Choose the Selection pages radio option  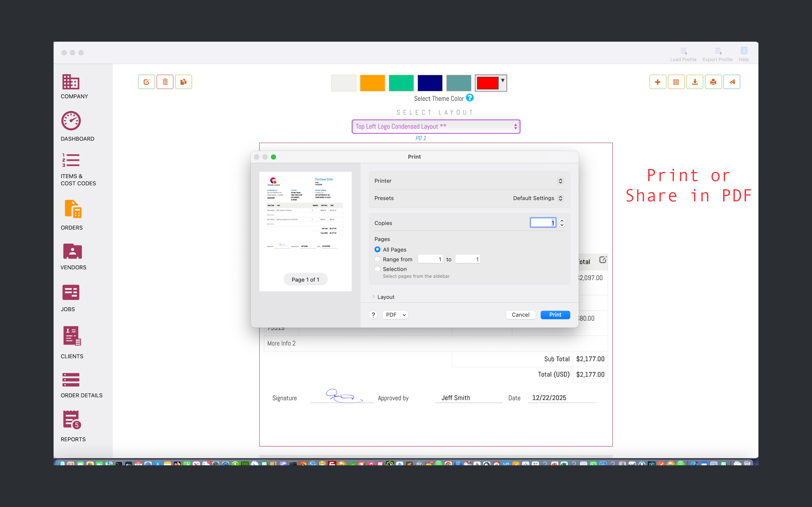[378, 269]
